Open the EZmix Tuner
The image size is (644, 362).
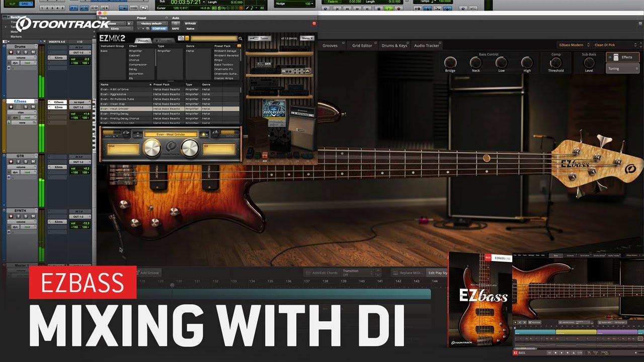point(260,38)
